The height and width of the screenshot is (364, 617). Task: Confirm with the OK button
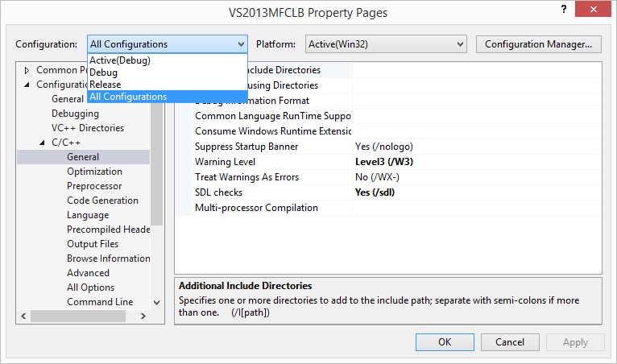[445, 342]
